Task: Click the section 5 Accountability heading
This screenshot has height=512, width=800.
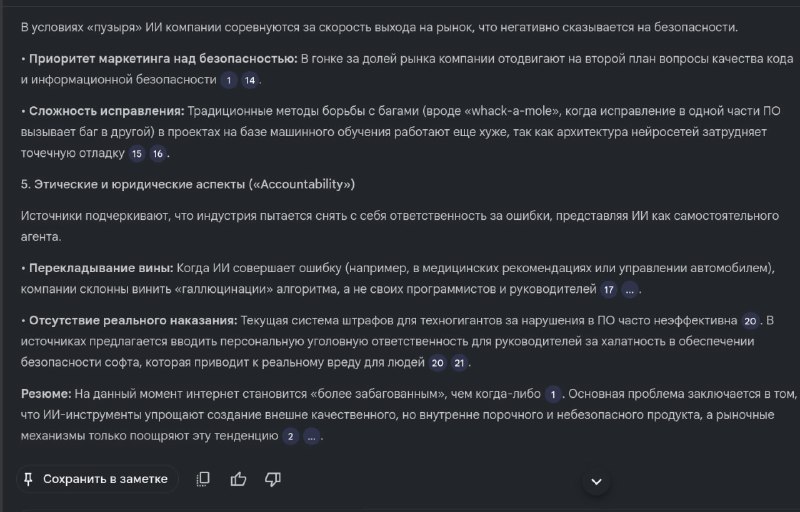Action: pos(188,185)
